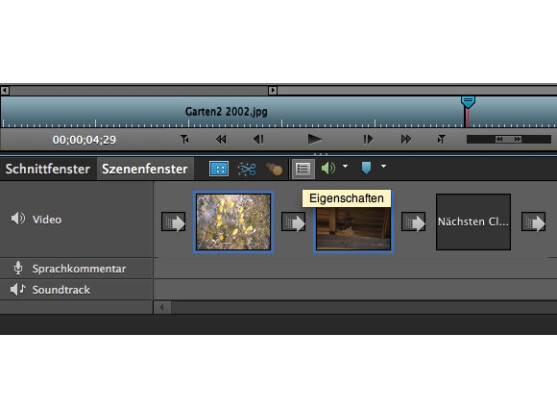Click the Nächsten Clip placeholder box
This screenshot has width=557, height=418.
point(473,222)
